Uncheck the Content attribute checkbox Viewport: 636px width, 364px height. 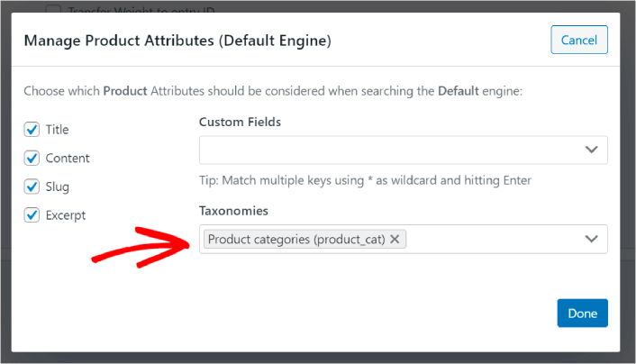(x=32, y=159)
